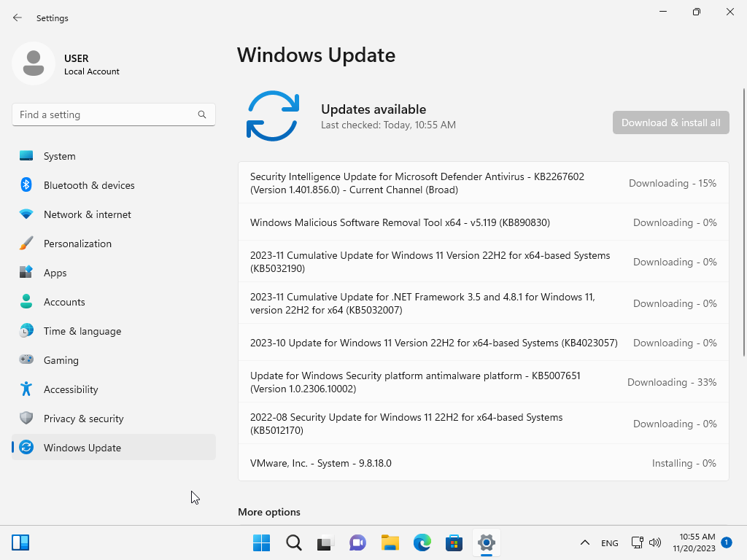Go to Bluetooth & devices settings
Image resolution: width=747 pixels, height=560 pixels.
pos(113,184)
